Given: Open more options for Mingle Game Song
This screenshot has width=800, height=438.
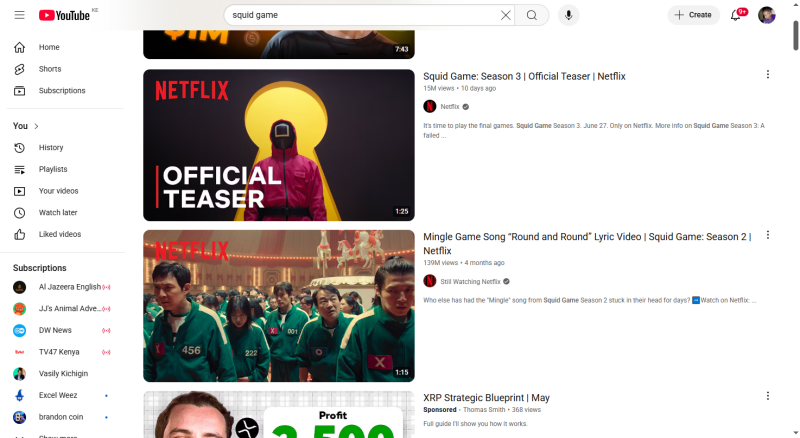Looking at the screenshot, I should click(767, 235).
